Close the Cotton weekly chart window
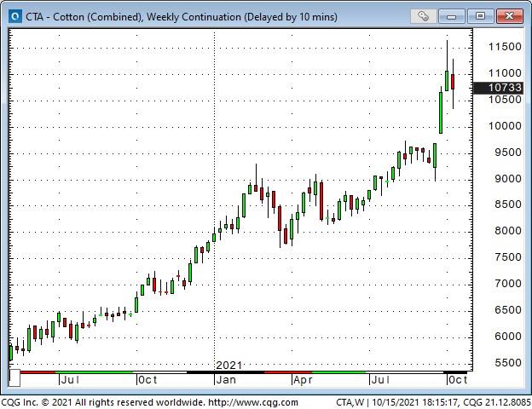The width and height of the screenshot is (532, 409). point(509,16)
